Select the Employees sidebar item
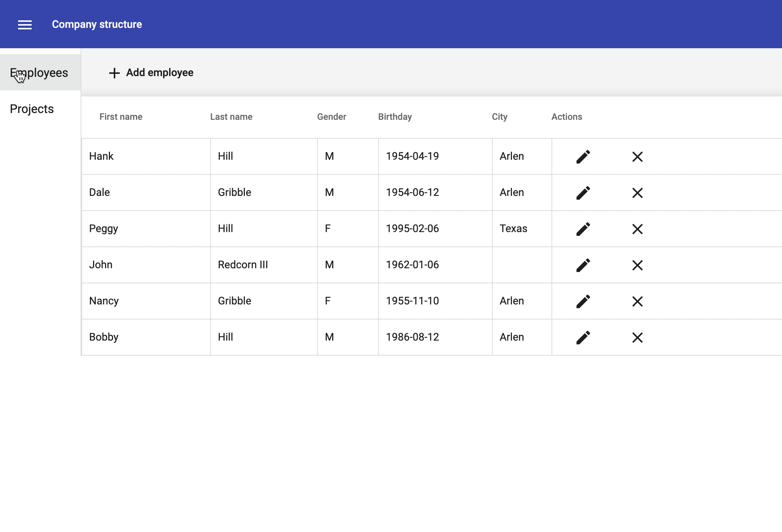 40,73
